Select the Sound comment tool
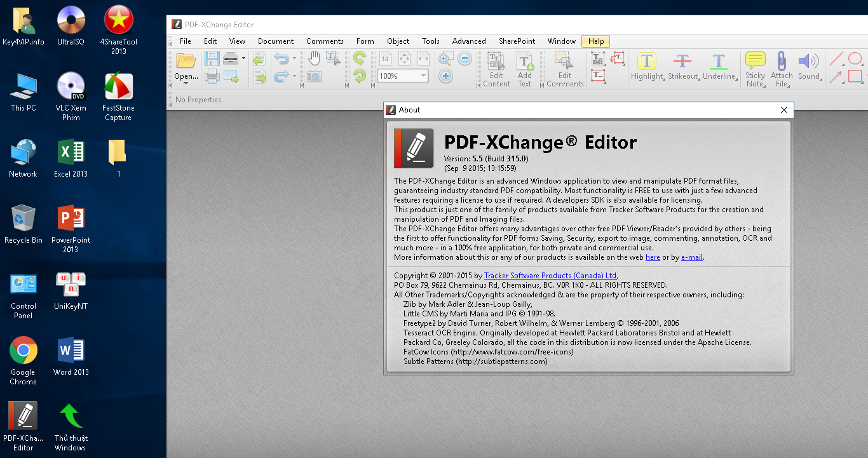This screenshot has width=868, height=458. coord(809,67)
